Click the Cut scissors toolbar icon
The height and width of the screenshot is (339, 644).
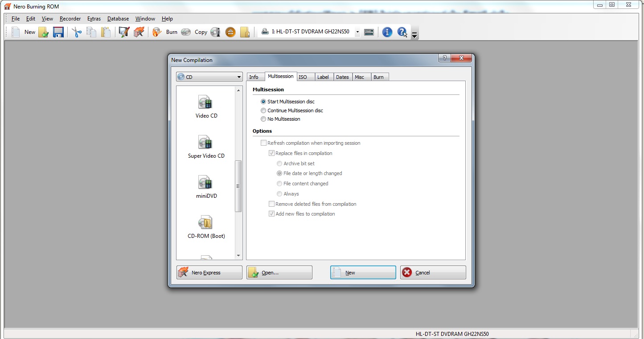coord(77,32)
